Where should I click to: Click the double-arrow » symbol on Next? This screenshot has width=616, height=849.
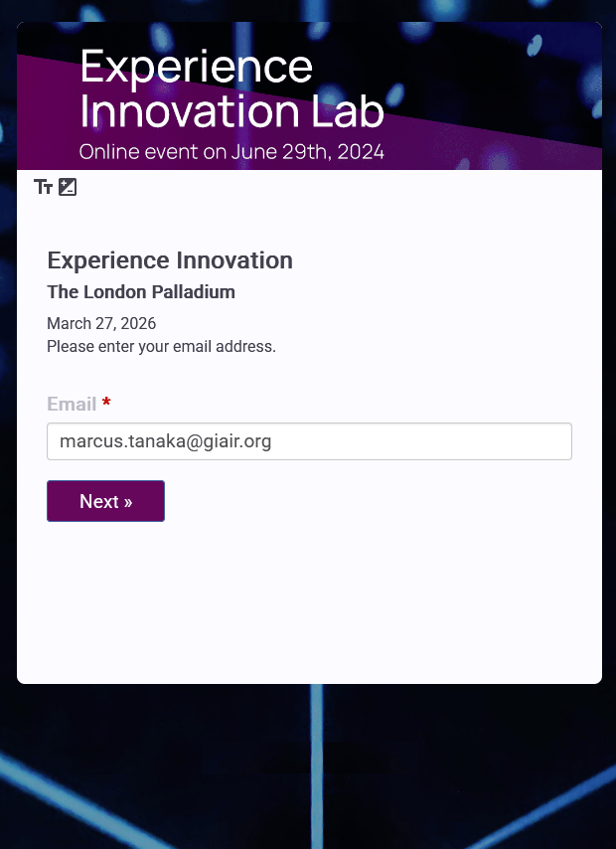pos(128,502)
